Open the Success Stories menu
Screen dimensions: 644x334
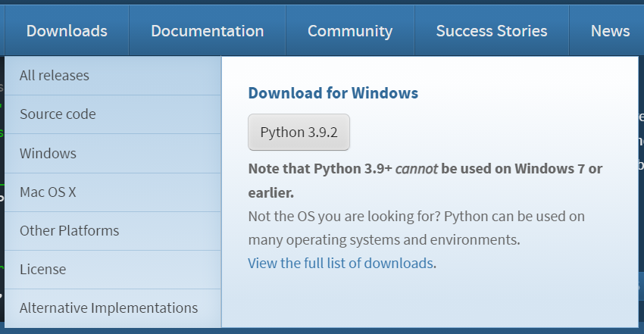492,31
